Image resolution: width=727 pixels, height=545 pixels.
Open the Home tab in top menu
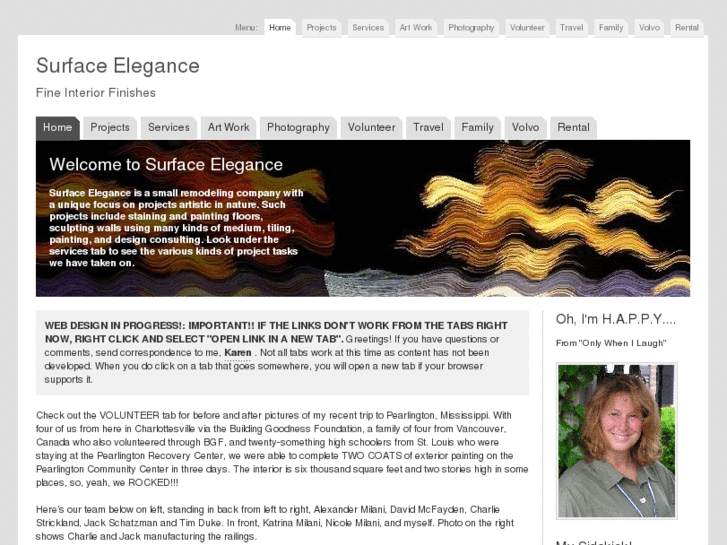point(280,27)
